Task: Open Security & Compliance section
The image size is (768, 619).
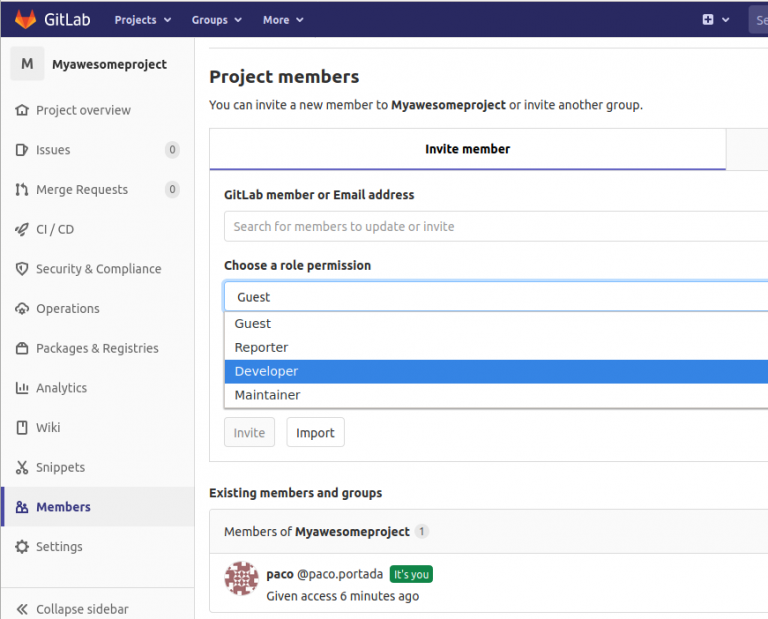Action: click(x=98, y=269)
